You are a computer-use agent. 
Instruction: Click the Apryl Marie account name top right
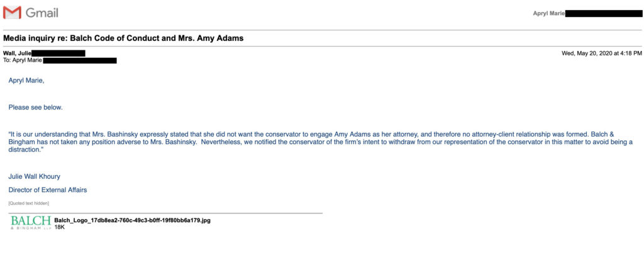(x=548, y=14)
